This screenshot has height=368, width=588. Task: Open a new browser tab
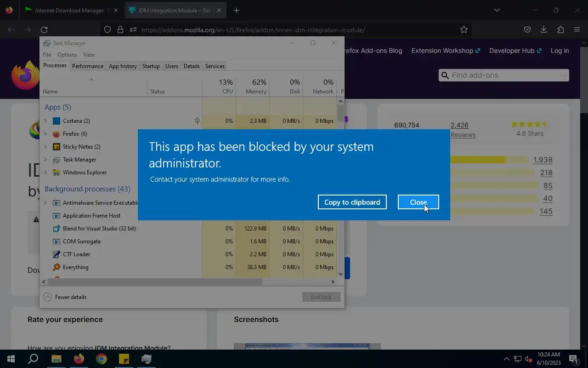tap(236, 10)
